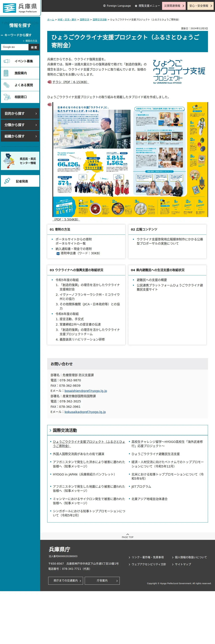215x644 pixels.
Task: Click the 国際交流活動 breadcrumb link
Action: [100, 20]
